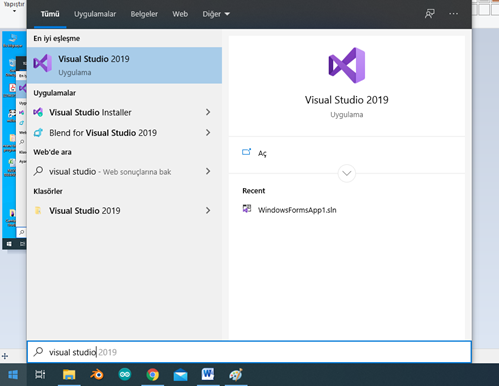Image resolution: width=499 pixels, height=386 pixels.
Task: Open the feedback icon in search header
Action: 429,14
